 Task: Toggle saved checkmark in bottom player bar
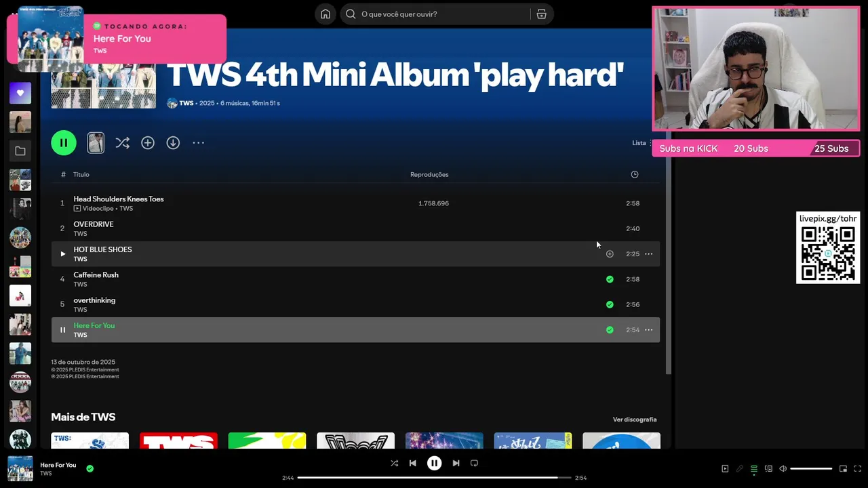pos(90,468)
